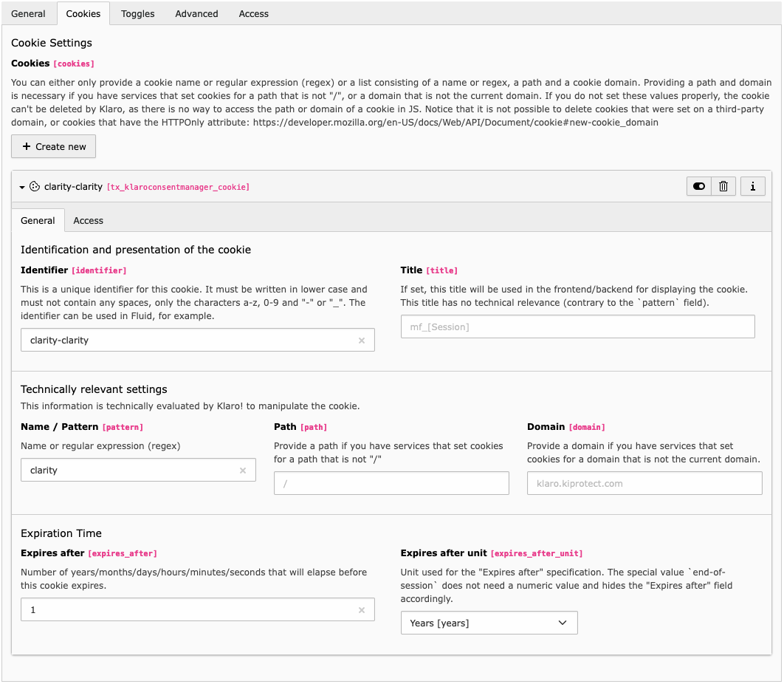Delete the clarity-clarity cookie record
Image resolution: width=784 pixels, height=684 pixels.
tap(723, 187)
